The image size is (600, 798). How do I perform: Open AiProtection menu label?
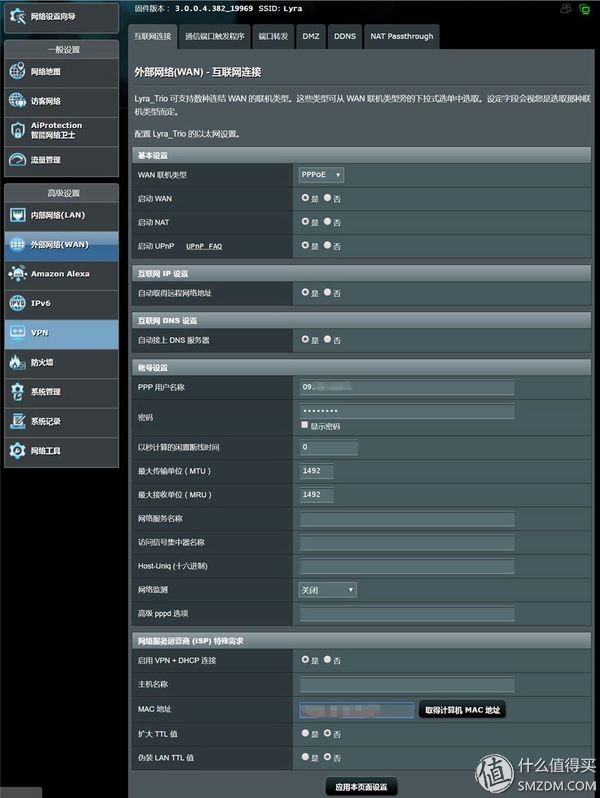56,130
